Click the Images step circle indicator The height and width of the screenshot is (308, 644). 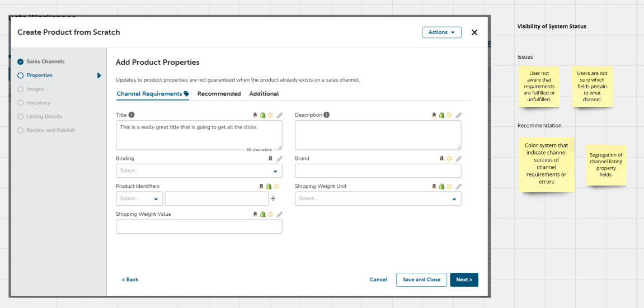point(20,89)
